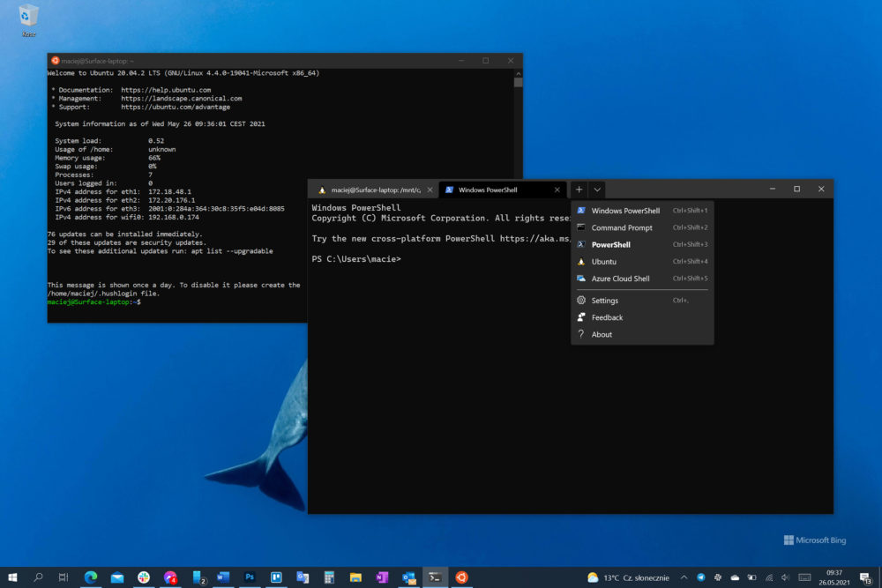Viewport: 882px width, 588px height.
Task: Open the notification center with 13 badge
Action: (x=866, y=577)
